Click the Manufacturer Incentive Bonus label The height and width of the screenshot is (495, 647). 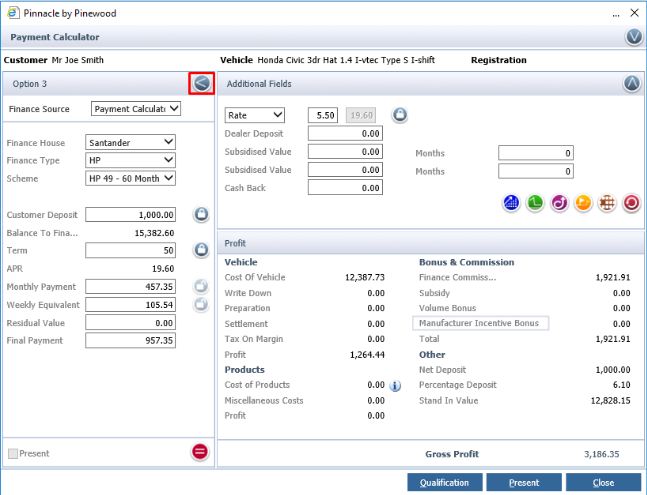[479, 323]
